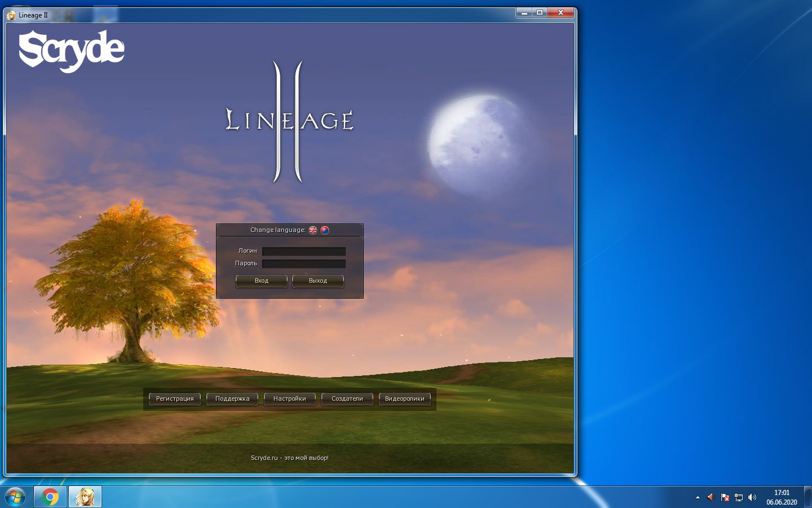Screen dimensions: 812x508
Task: Click the network connection tray icon
Action: click(739, 497)
